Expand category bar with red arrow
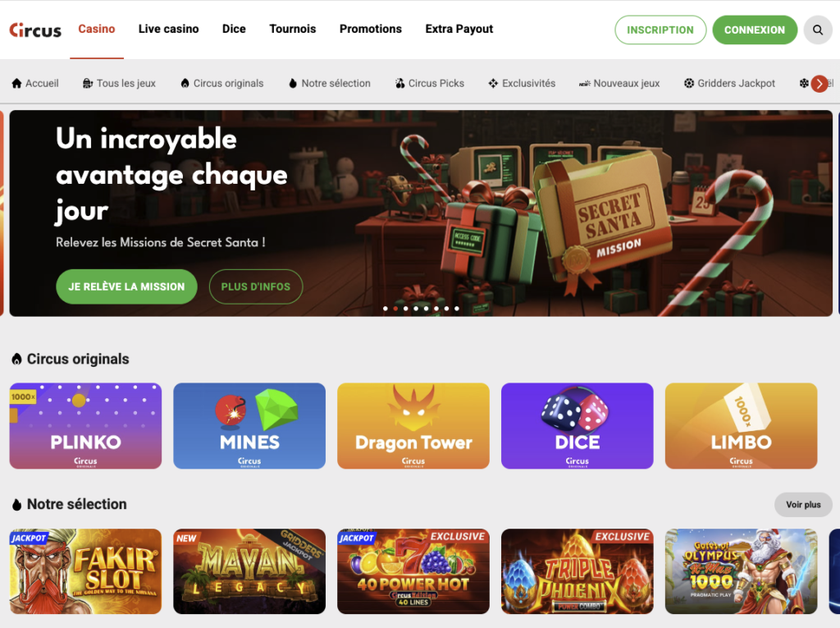The width and height of the screenshot is (840, 628). tap(819, 84)
